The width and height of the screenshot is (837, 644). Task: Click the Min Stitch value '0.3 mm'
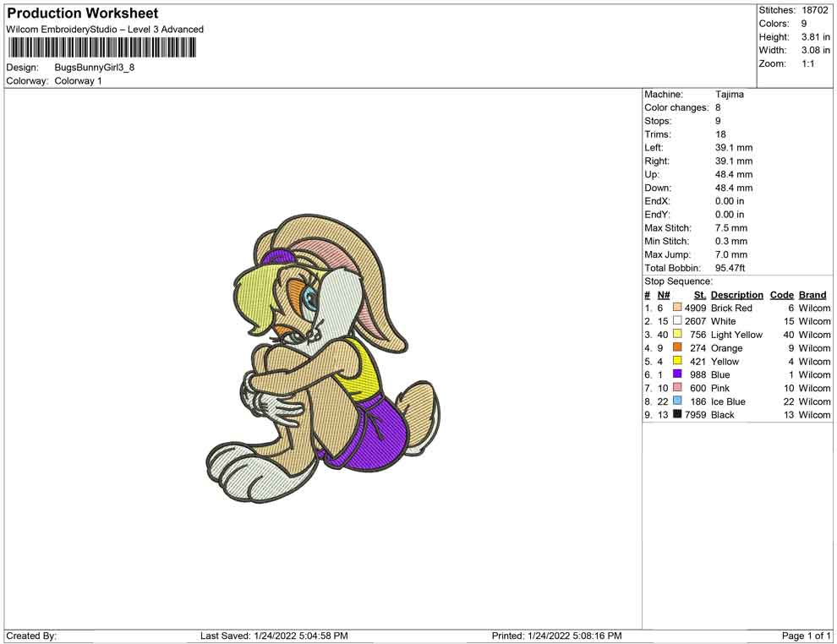click(731, 241)
